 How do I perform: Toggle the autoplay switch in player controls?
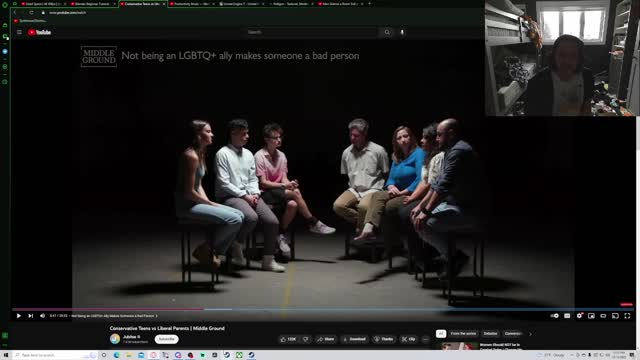(x=554, y=316)
